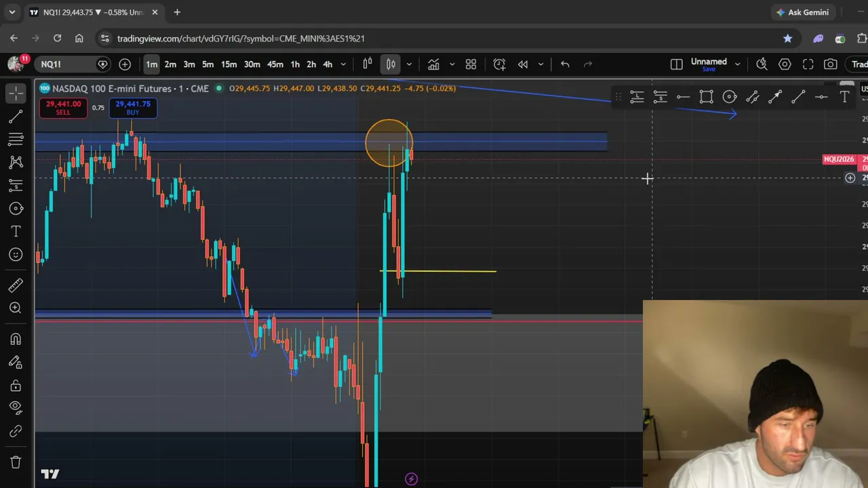Image resolution: width=868 pixels, height=488 pixels.
Task: Open the Fibonacci/Gann tools
Action: [x=16, y=140]
